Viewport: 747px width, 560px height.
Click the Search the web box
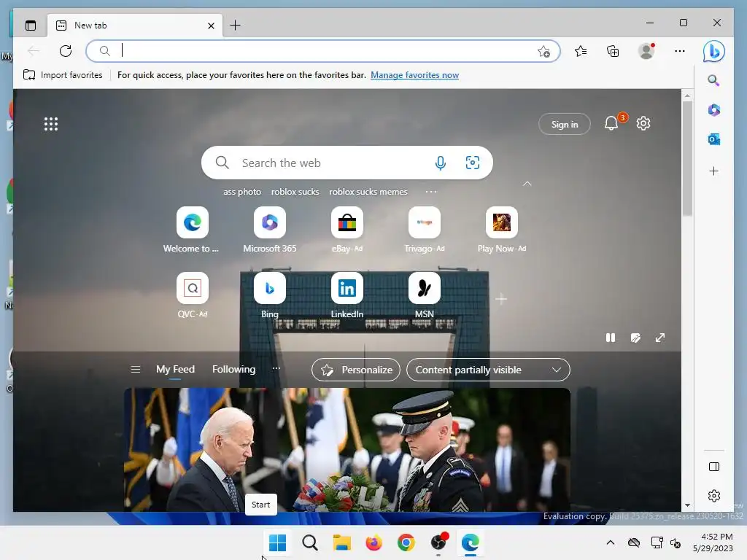pyautogui.click(x=347, y=163)
